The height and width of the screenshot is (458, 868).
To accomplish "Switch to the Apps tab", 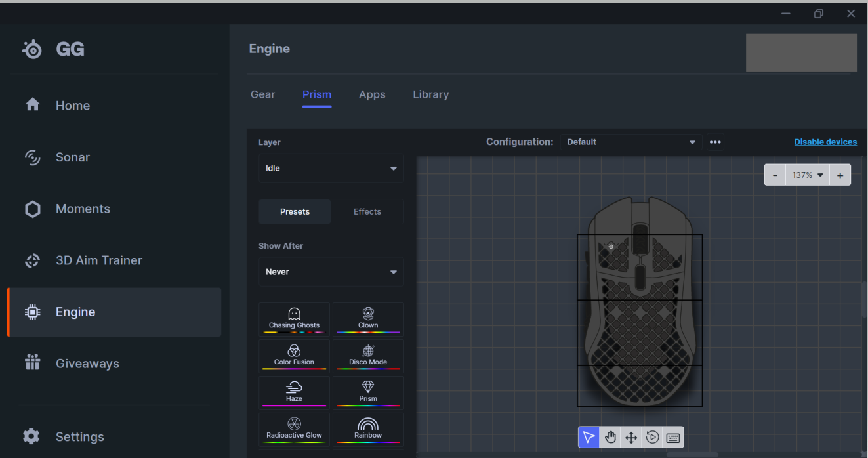I will 372,94.
